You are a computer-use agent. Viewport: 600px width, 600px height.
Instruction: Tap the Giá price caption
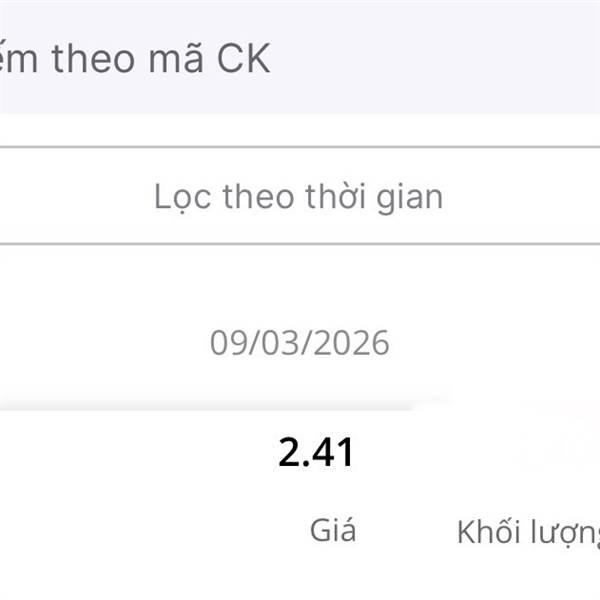pyautogui.click(x=333, y=530)
